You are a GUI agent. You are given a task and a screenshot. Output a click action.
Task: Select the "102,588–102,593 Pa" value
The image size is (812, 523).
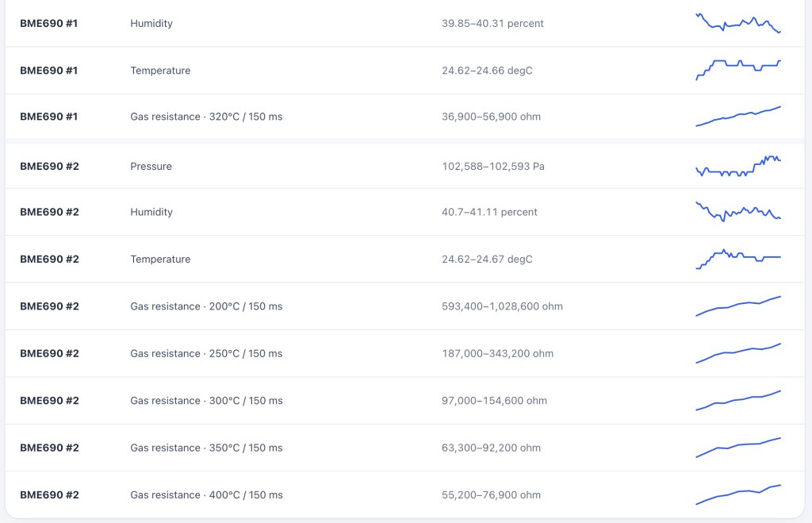(493, 167)
